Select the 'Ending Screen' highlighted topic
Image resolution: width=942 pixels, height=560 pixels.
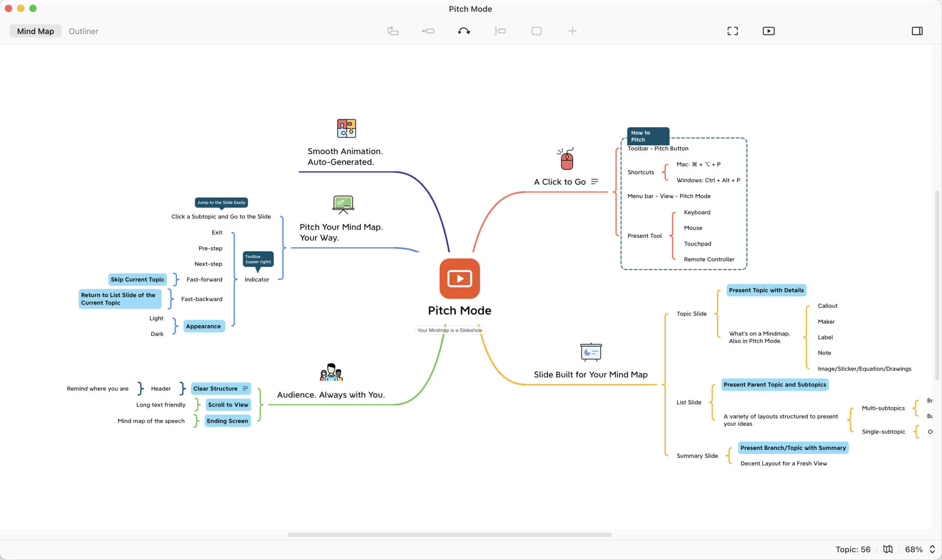(227, 421)
